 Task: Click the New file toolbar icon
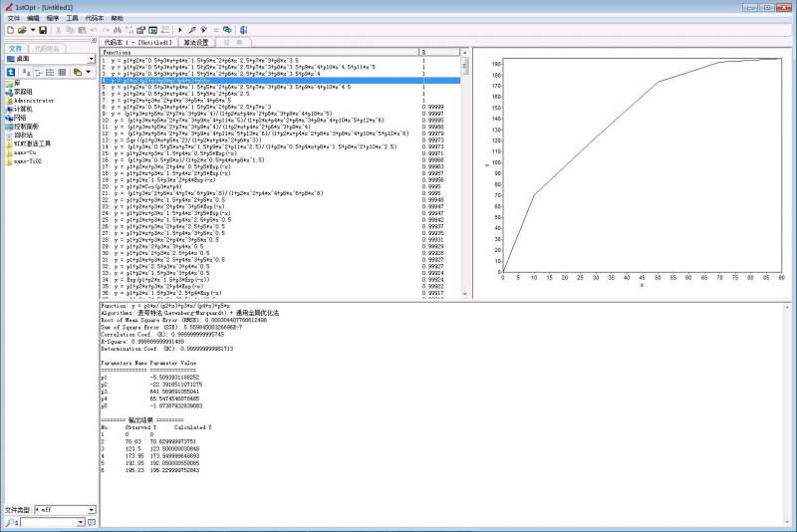click(9, 31)
